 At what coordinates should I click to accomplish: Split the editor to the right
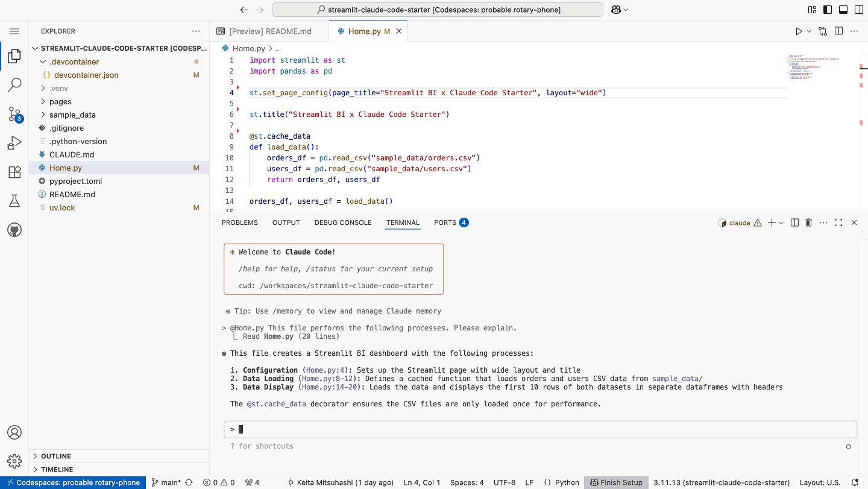point(838,31)
